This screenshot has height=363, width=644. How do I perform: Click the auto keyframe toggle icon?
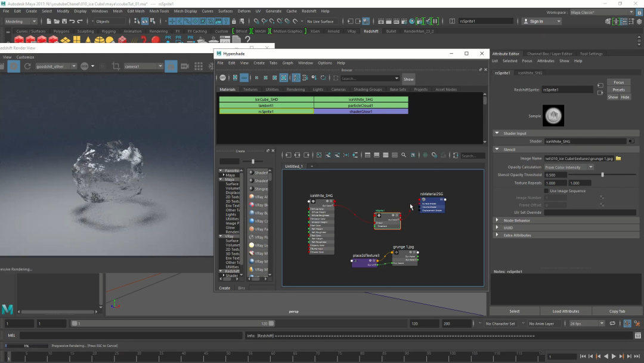[627, 324]
